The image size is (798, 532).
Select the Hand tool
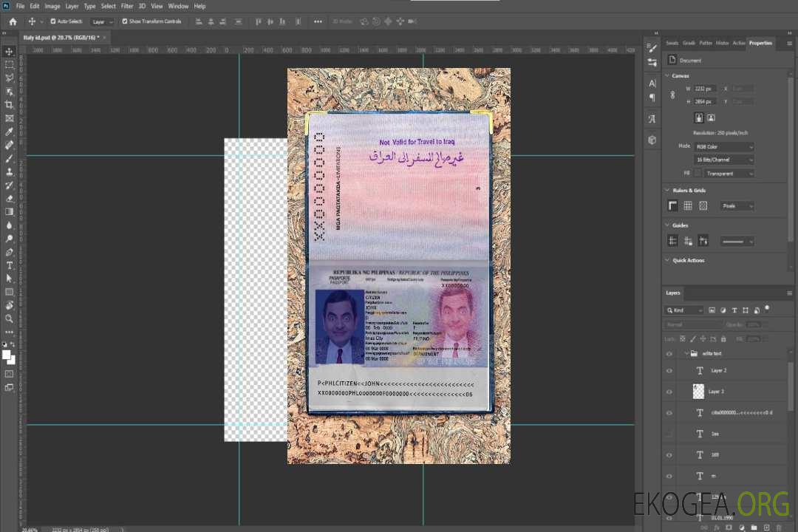(9, 305)
